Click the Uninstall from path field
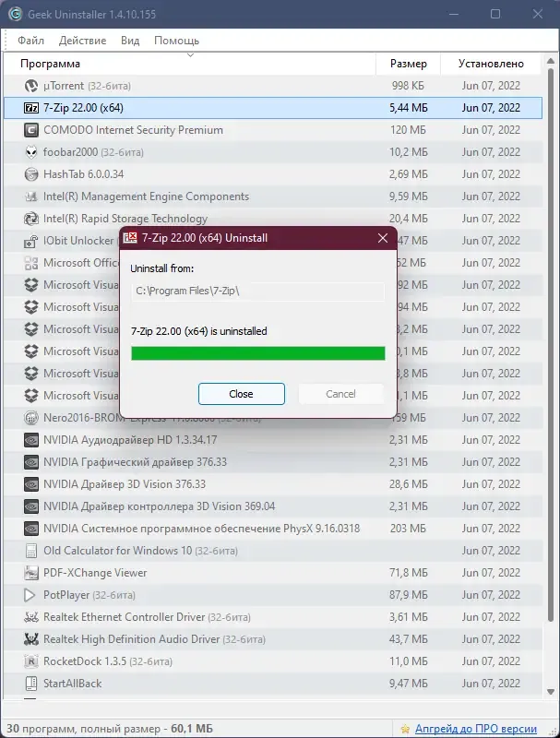The height and width of the screenshot is (738, 560). (258, 291)
